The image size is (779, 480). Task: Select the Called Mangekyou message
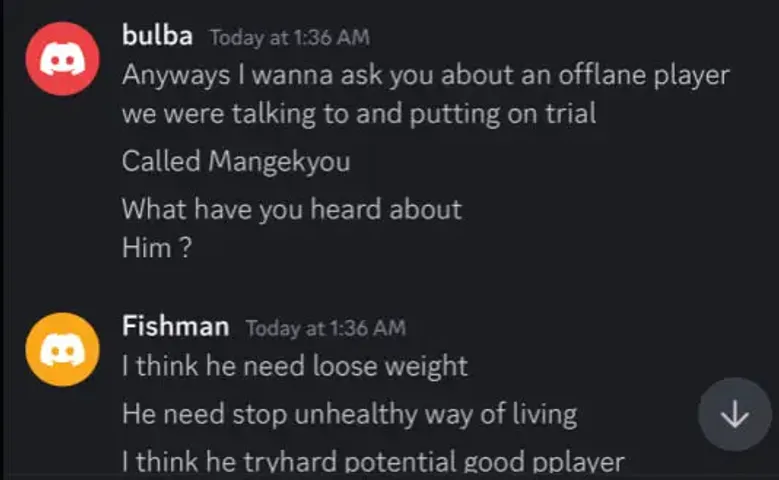coord(236,161)
